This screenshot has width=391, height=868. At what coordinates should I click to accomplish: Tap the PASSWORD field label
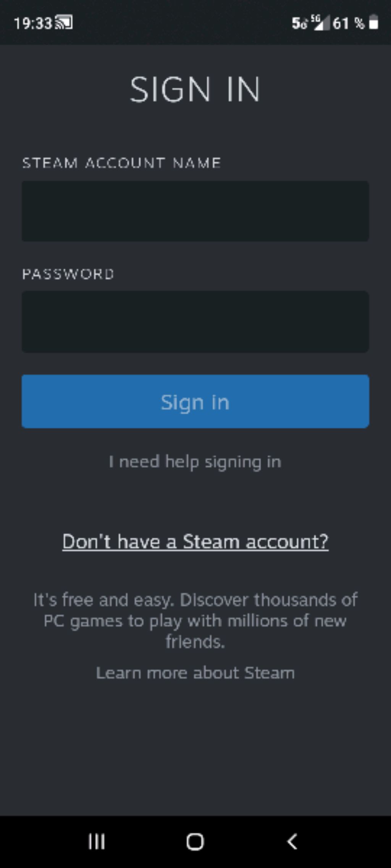point(68,274)
